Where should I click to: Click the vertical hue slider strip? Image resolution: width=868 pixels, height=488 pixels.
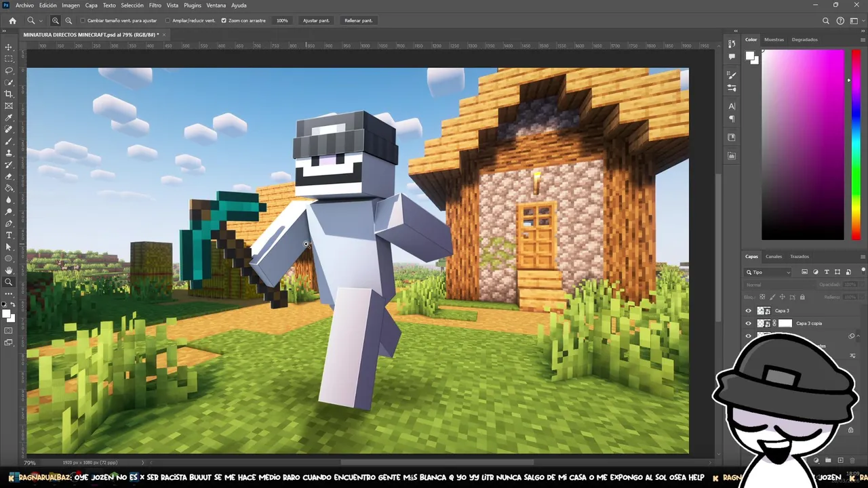pyautogui.click(x=855, y=144)
